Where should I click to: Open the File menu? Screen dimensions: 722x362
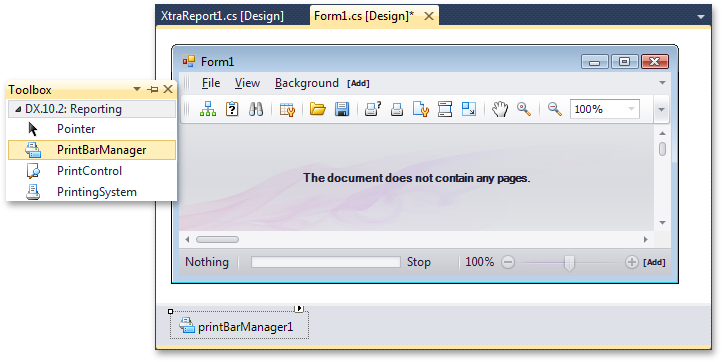point(211,83)
